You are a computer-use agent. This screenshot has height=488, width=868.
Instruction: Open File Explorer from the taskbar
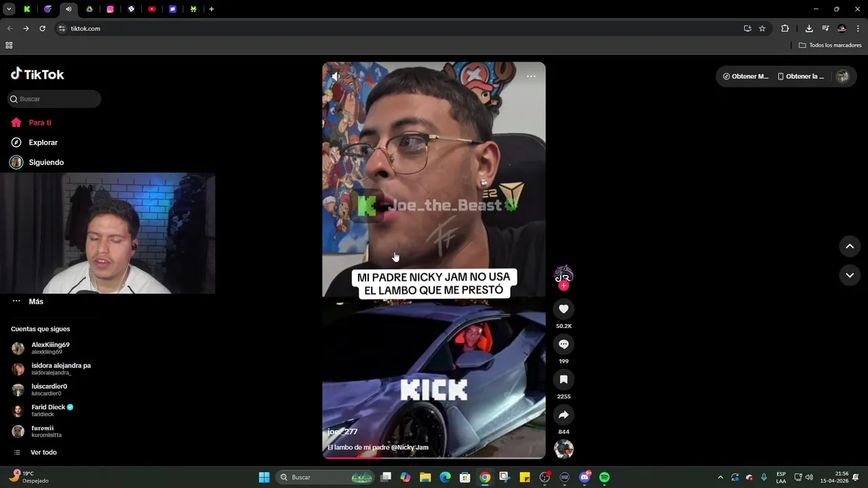[425, 477]
